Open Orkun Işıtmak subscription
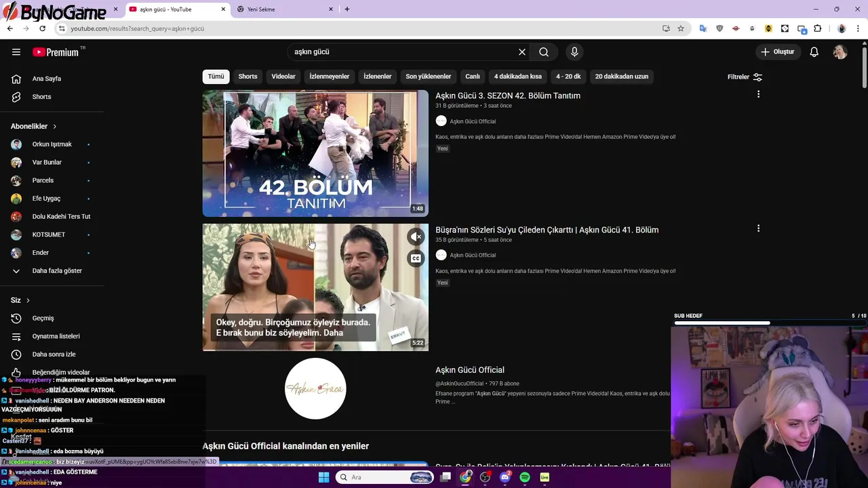This screenshot has height=488, width=868. pos(52,144)
